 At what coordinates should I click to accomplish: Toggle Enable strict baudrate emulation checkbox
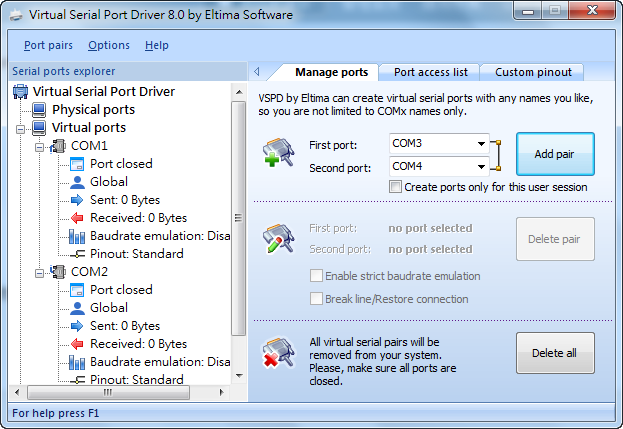point(316,276)
